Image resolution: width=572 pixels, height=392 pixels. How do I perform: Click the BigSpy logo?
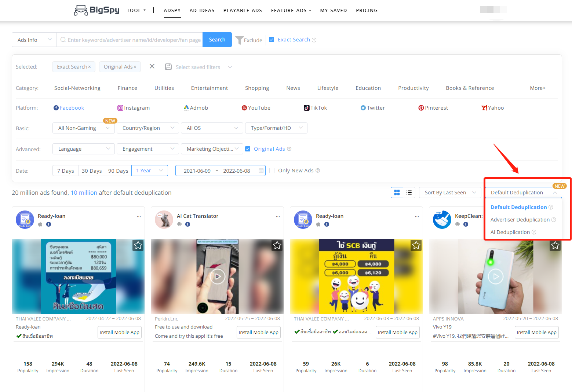96,10
